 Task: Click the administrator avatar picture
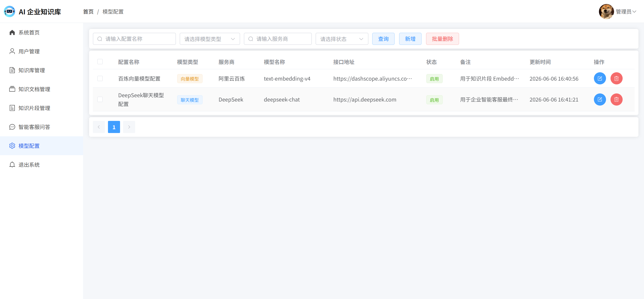tap(606, 12)
